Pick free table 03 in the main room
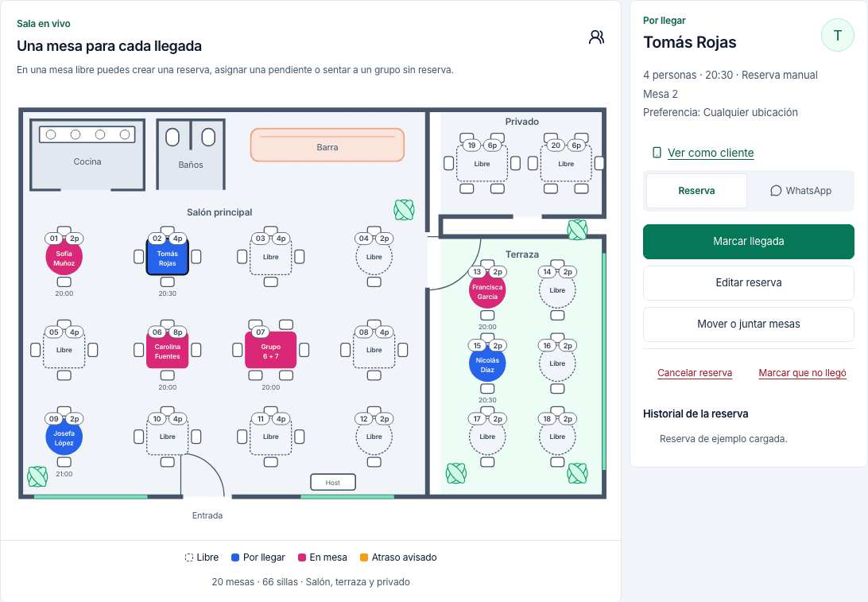The image size is (868, 602). tap(271, 257)
